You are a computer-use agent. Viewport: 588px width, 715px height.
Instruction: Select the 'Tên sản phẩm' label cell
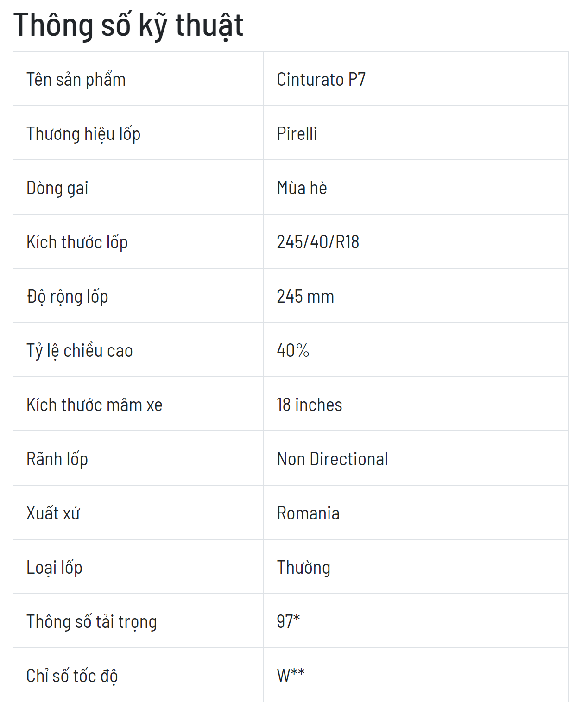click(x=138, y=79)
